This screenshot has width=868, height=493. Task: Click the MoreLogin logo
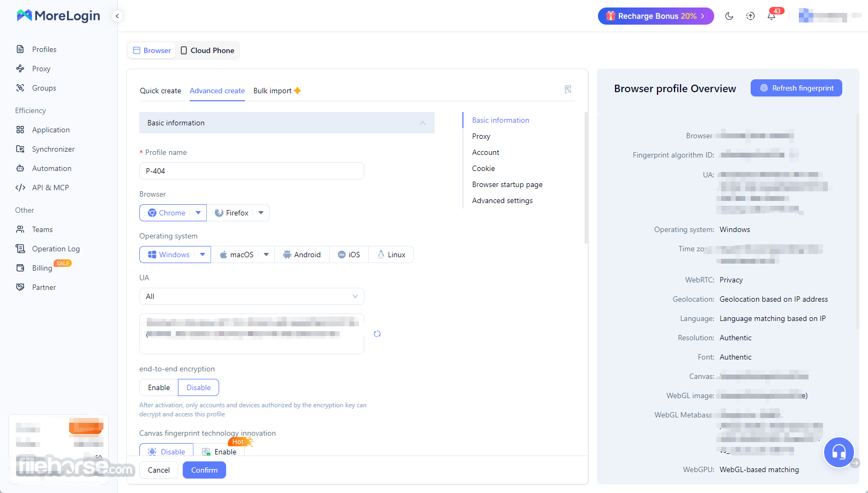tap(58, 16)
